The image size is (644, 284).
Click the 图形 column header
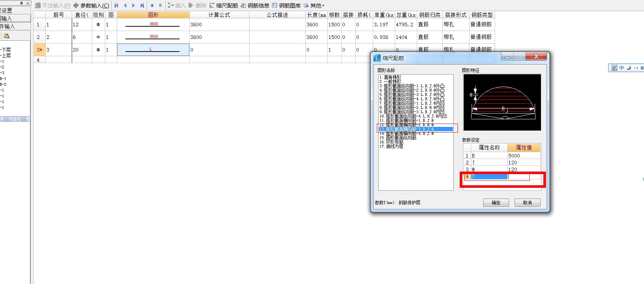(153, 15)
